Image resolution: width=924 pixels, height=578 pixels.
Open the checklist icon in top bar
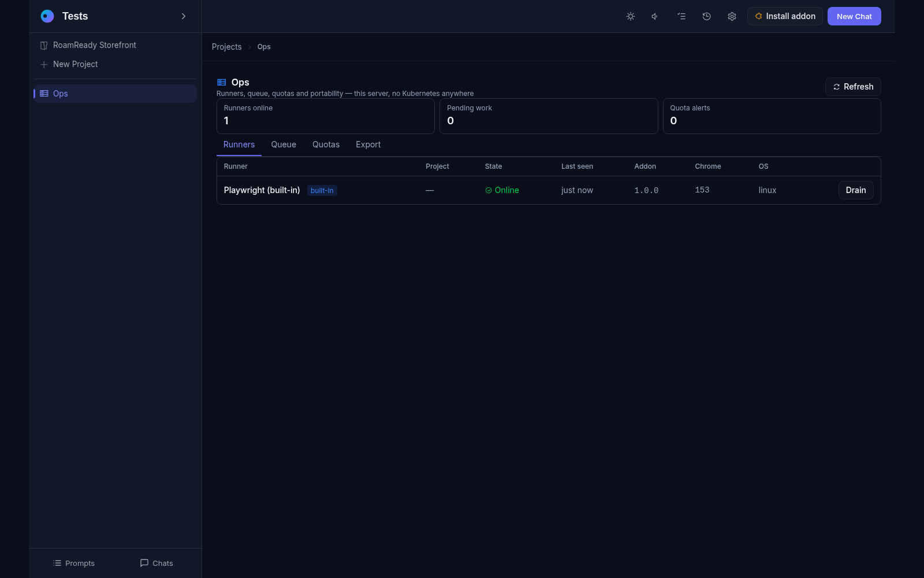[681, 16]
